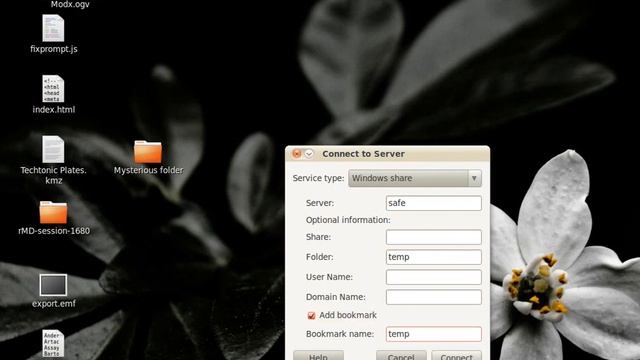The height and width of the screenshot is (360, 640).
Task: Click the fixprompt.js file name label
Action: [53, 49]
